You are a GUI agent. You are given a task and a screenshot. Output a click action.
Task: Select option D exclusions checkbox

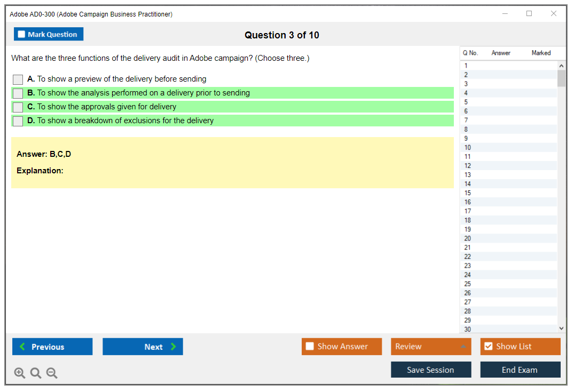point(18,121)
